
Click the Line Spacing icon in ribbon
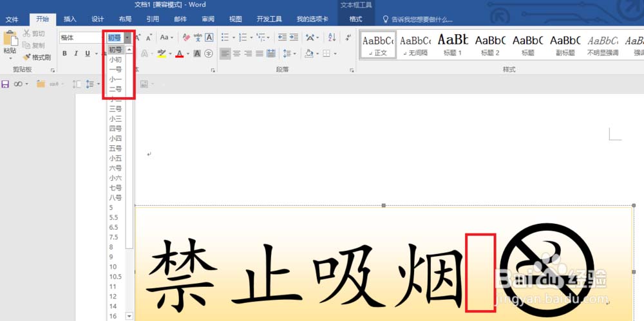point(287,53)
